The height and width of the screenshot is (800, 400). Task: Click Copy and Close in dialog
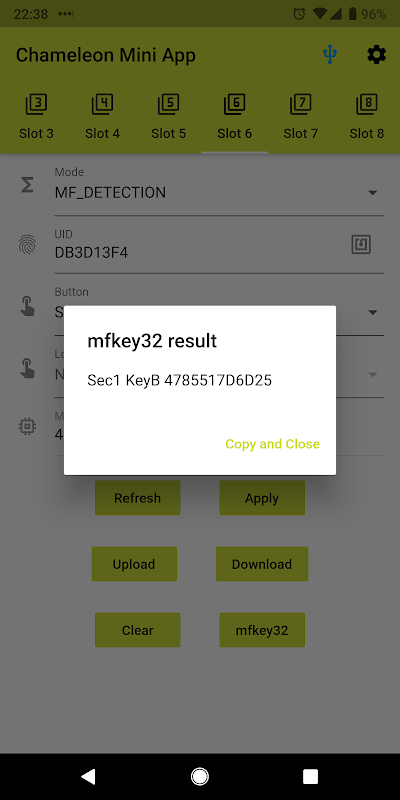tap(272, 444)
